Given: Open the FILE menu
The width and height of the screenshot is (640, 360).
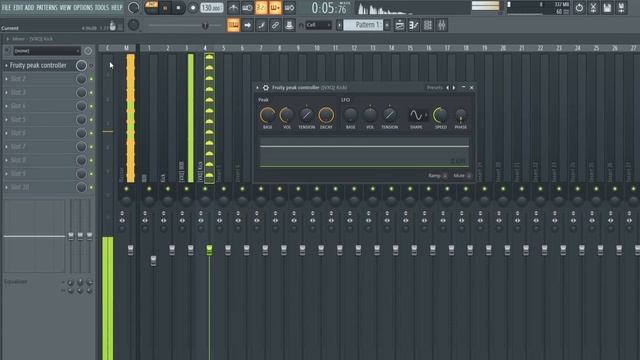Looking at the screenshot, I should point(6,8).
